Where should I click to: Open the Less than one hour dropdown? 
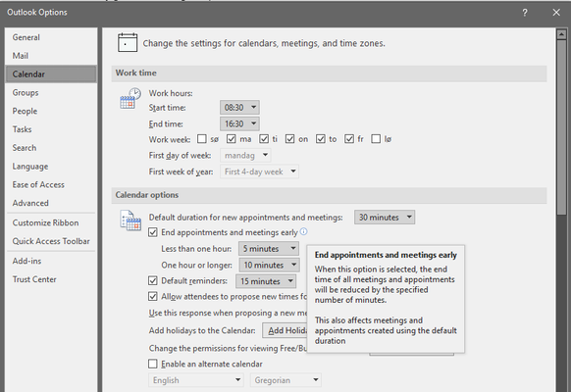[x=269, y=249]
